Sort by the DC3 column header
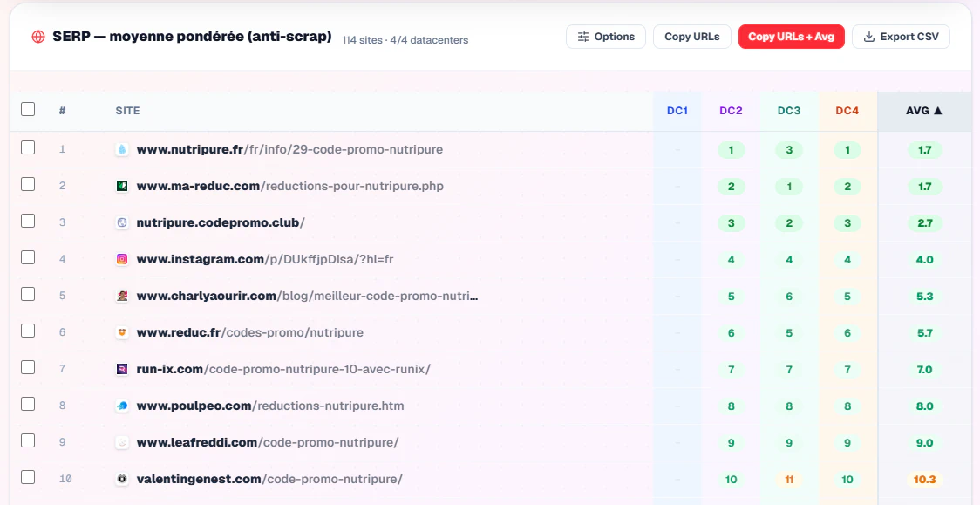 [789, 111]
